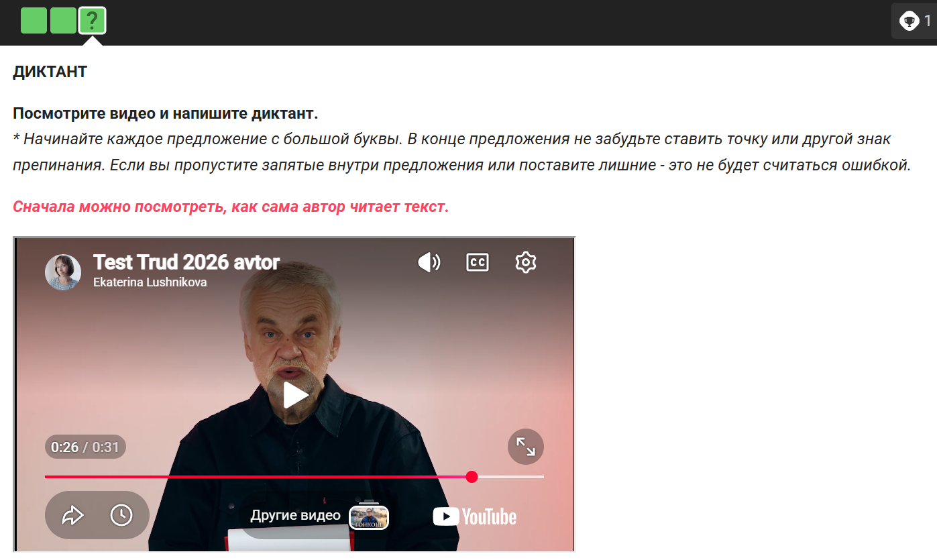Select the current question mark step
This screenshot has height=560, width=937.
click(x=93, y=20)
